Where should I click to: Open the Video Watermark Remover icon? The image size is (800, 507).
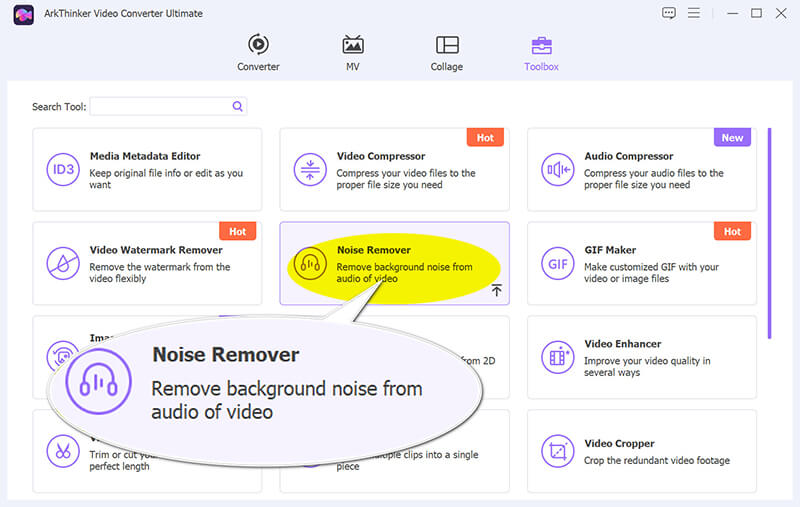(63, 264)
